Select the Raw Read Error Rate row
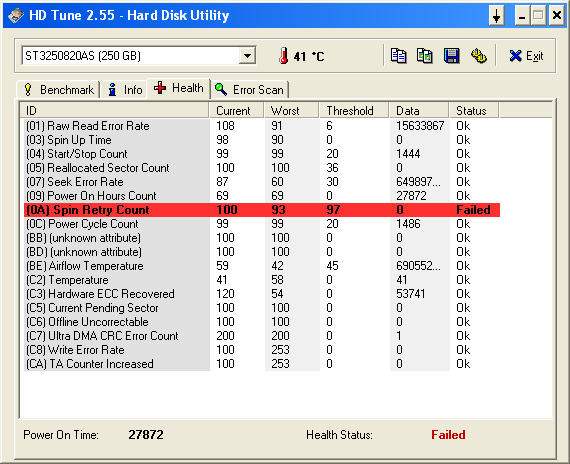Image resolution: width=570 pixels, height=464 pixels. tap(262, 126)
